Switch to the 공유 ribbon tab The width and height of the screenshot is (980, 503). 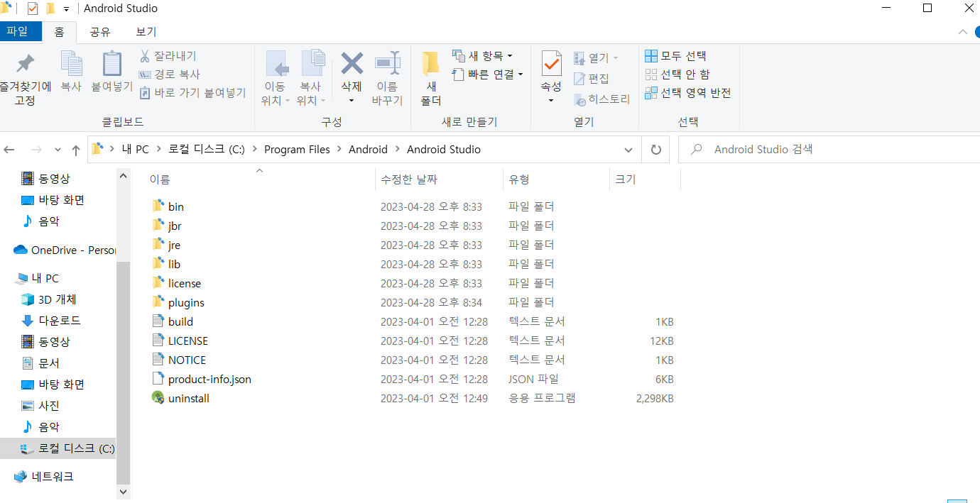[99, 32]
